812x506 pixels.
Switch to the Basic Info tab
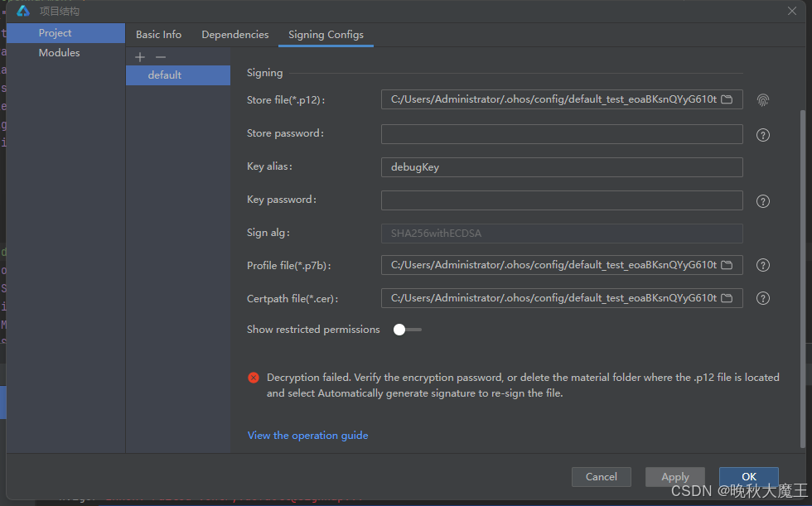pos(158,35)
